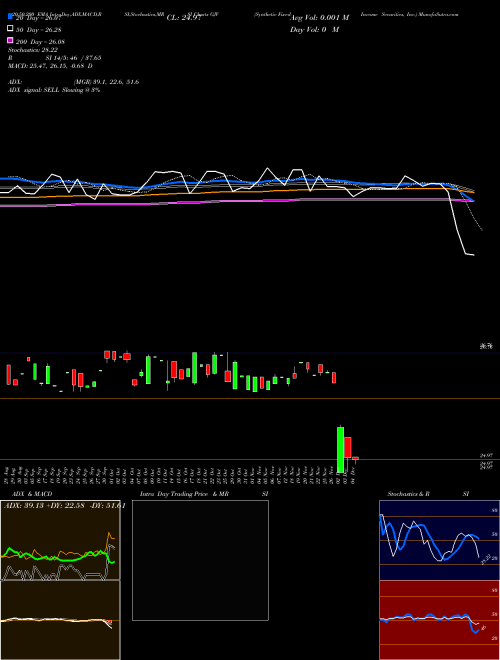Click the top-right price axis label
This screenshot has width=500, height=660.
486,346
